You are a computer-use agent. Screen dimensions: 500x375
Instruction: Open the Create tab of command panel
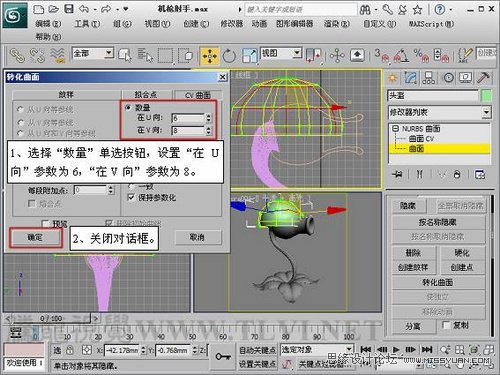[x=393, y=78]
